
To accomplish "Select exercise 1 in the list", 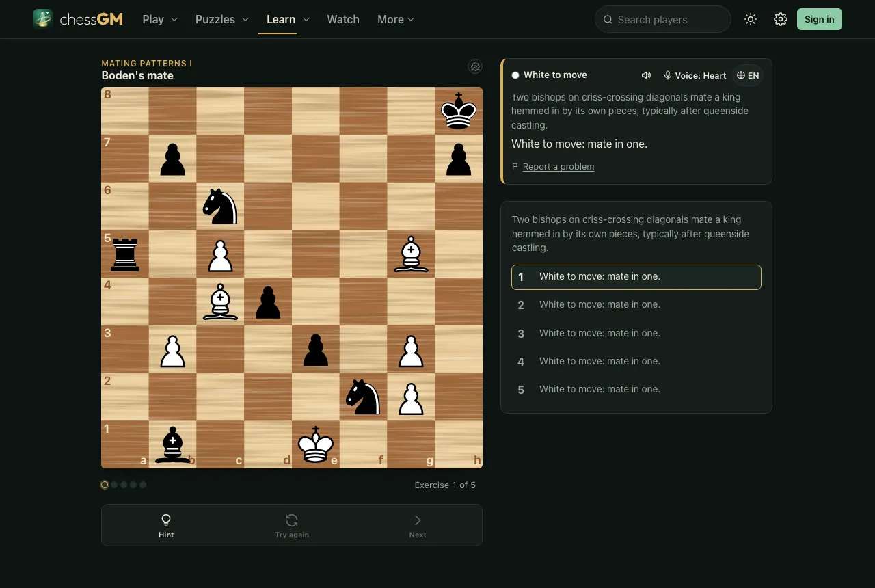I will (636, 277).
